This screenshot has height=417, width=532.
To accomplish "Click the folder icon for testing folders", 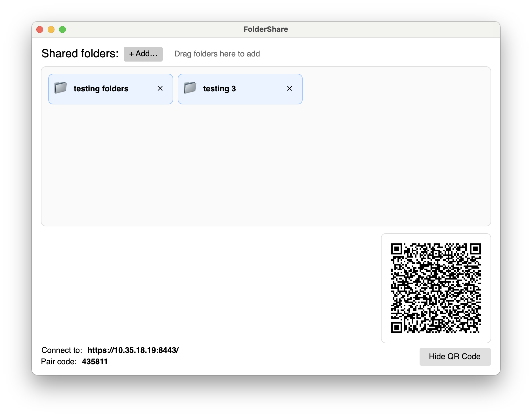I will click(60, 88).
